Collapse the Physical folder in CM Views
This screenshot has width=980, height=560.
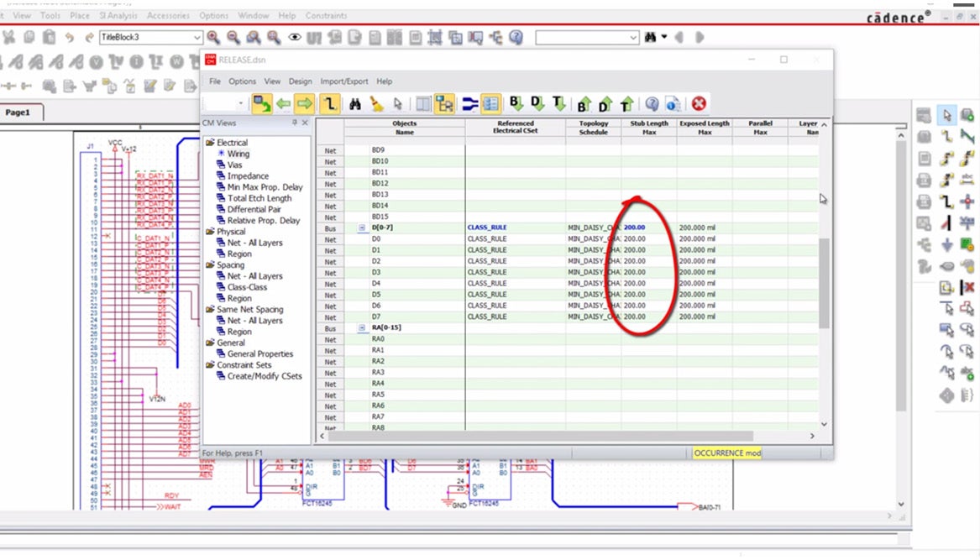click(x=211, y=231)
